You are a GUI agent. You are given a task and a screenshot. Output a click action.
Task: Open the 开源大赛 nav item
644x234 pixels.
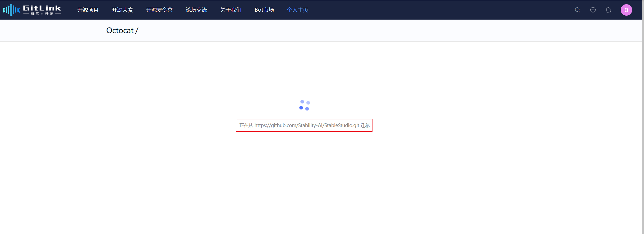coord(122,10)
